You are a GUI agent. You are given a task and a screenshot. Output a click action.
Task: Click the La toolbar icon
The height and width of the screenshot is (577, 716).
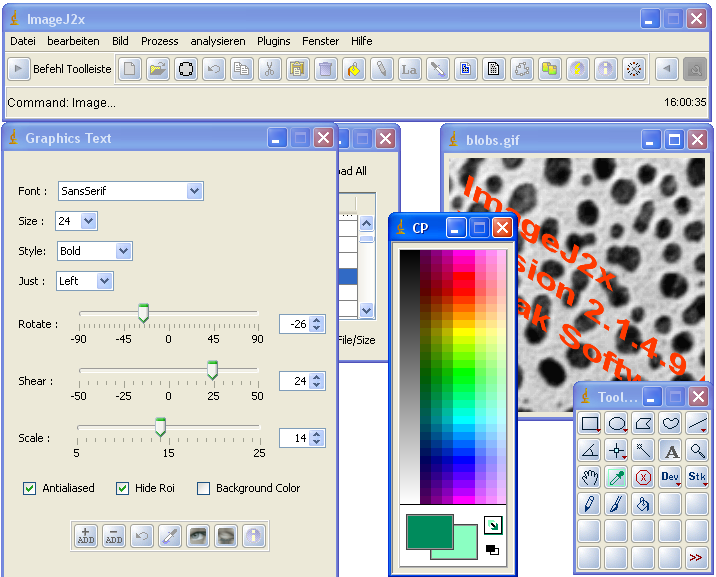point(409,69)
